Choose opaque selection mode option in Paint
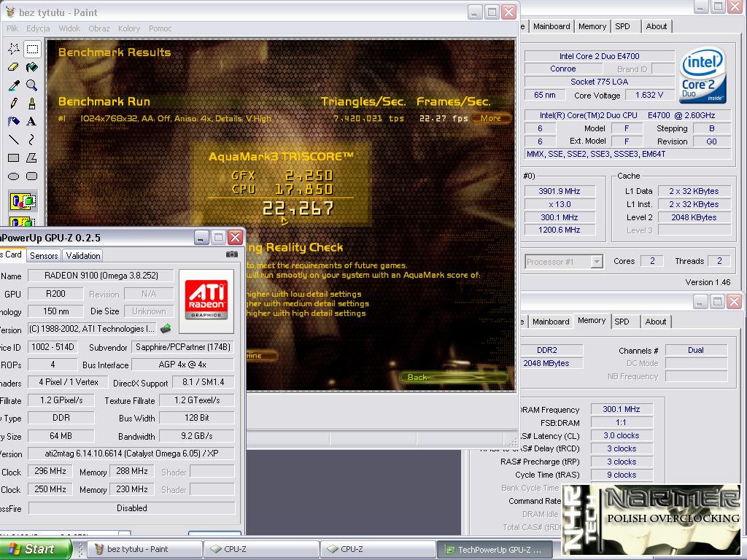 (x=23, y=201)
